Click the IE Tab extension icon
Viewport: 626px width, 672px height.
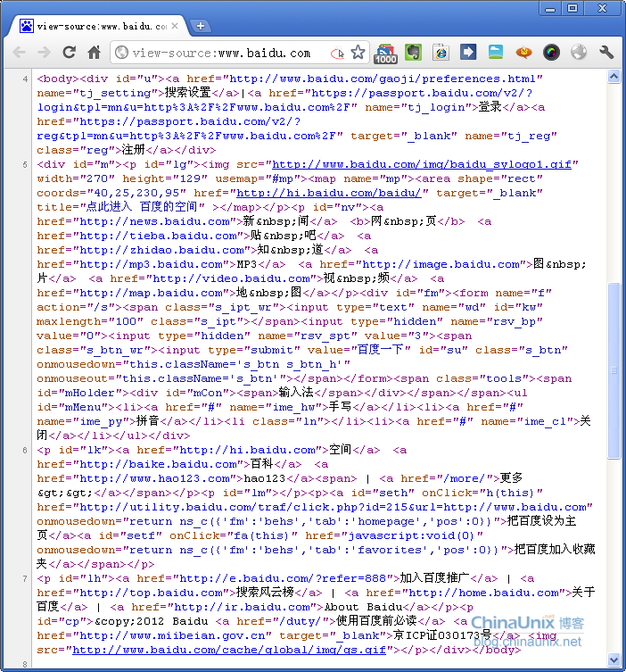[441, 53]
